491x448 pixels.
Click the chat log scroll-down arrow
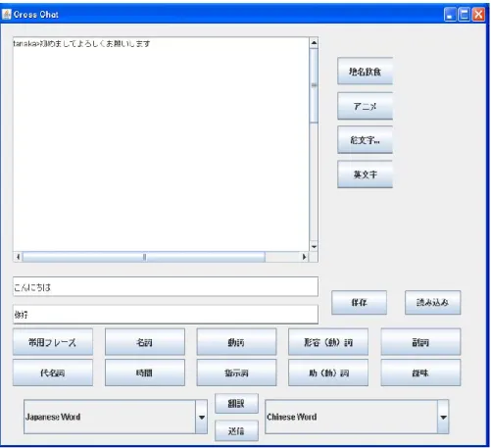pos(314,247)
